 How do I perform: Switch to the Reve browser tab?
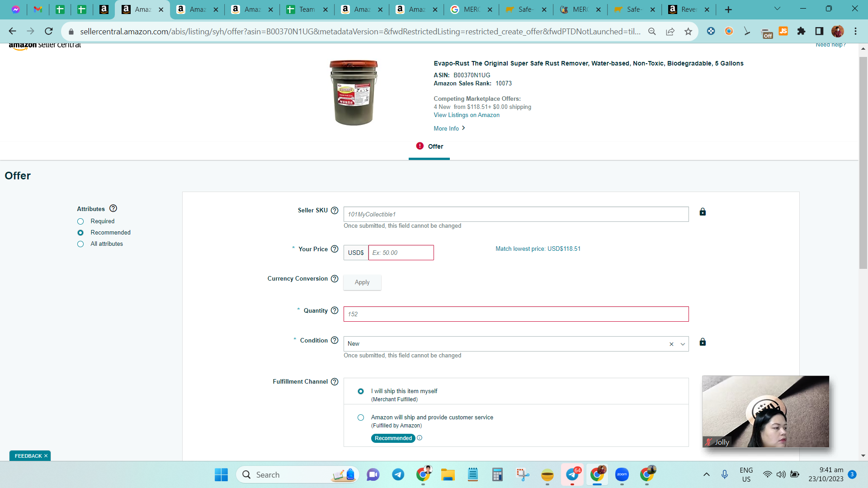click(689, 9)
